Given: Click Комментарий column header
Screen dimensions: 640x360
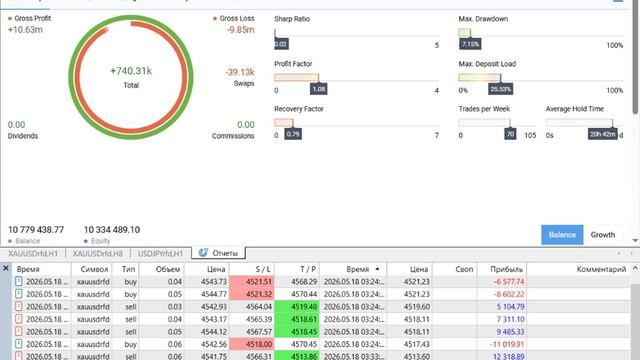Looking at the screenshot, I should pos(578,269).
